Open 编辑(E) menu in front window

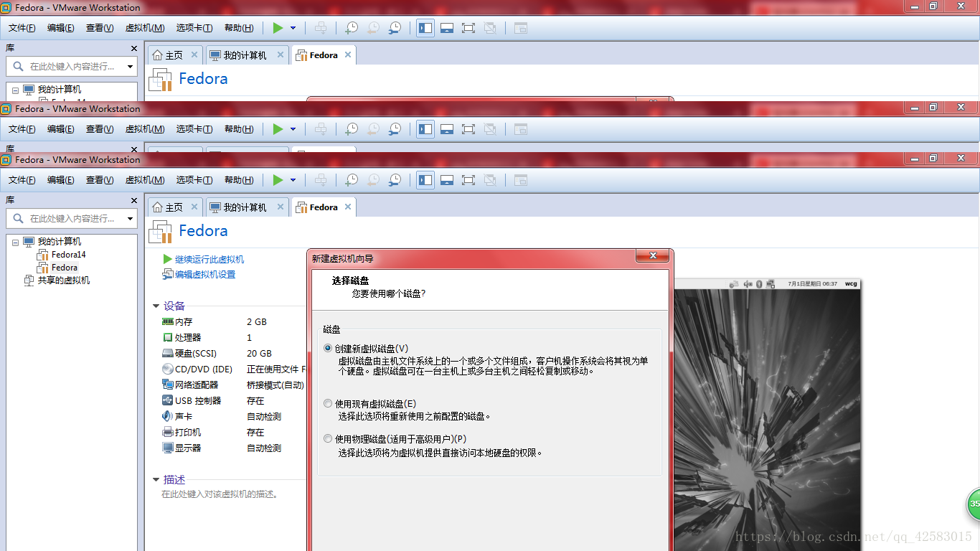coord(61,180)
